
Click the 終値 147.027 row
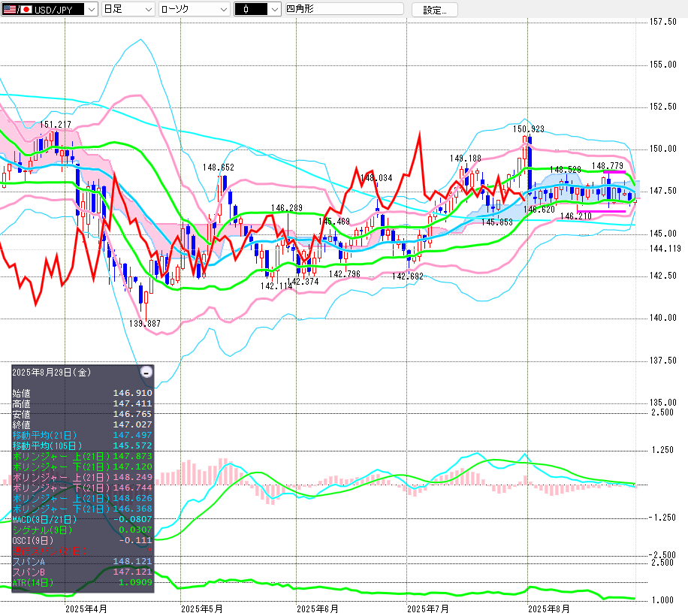coord(83,424)
